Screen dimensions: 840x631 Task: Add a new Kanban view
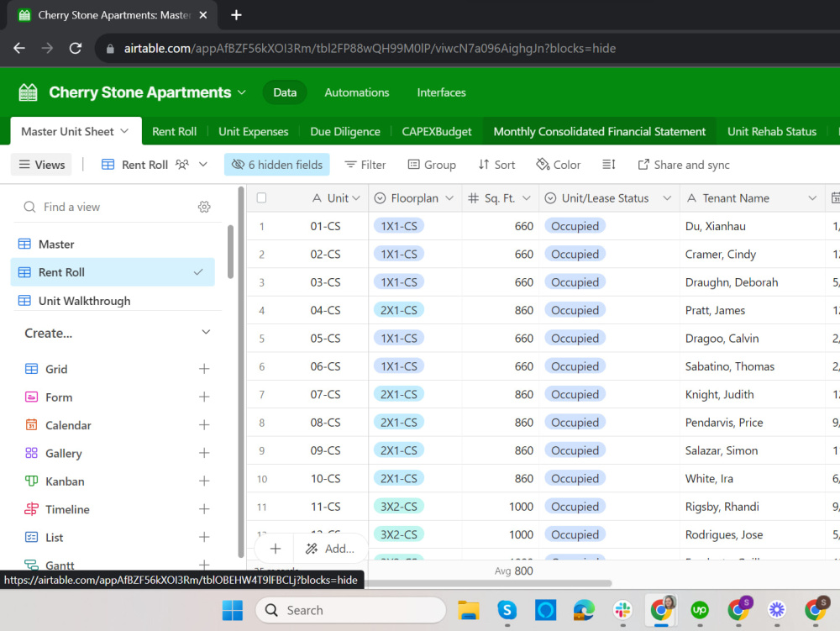[x=204, y=481]
